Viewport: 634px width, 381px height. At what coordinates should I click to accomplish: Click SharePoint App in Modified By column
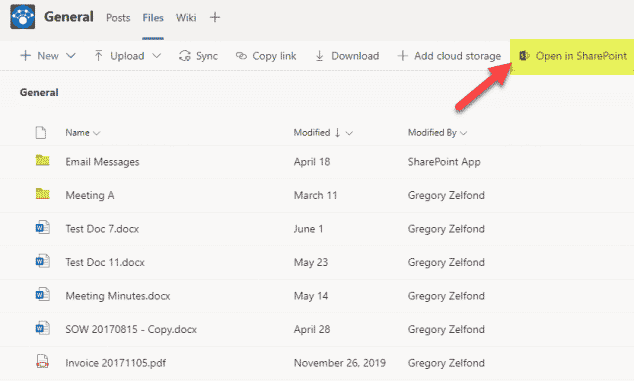click(444, 162)
